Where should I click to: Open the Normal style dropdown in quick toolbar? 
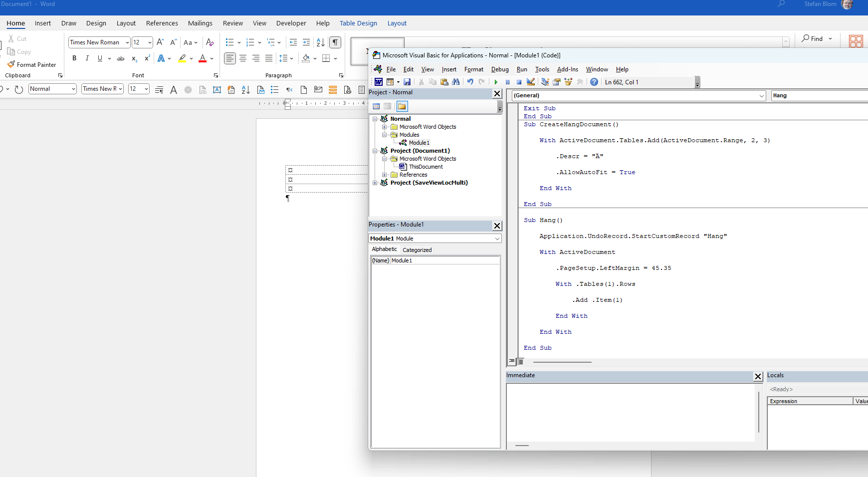[73, 89]
